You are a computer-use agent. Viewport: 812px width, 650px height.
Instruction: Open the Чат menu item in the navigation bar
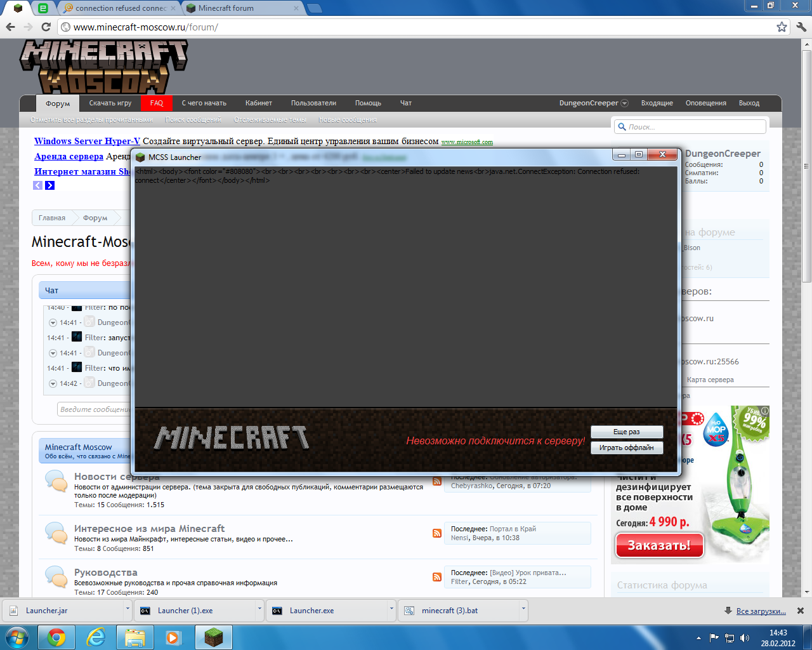tap(406, 103)
